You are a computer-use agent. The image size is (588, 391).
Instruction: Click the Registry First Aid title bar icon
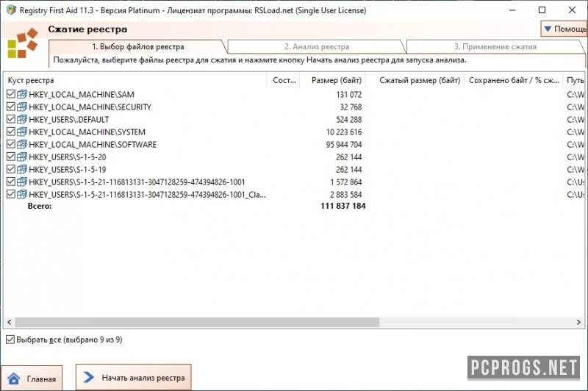tap(11, 10)
